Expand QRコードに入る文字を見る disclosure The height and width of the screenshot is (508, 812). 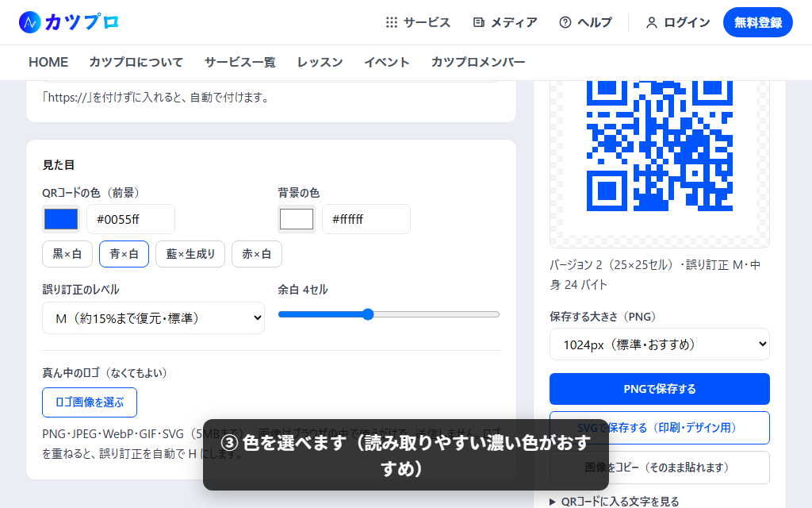(x=615, y=502)
